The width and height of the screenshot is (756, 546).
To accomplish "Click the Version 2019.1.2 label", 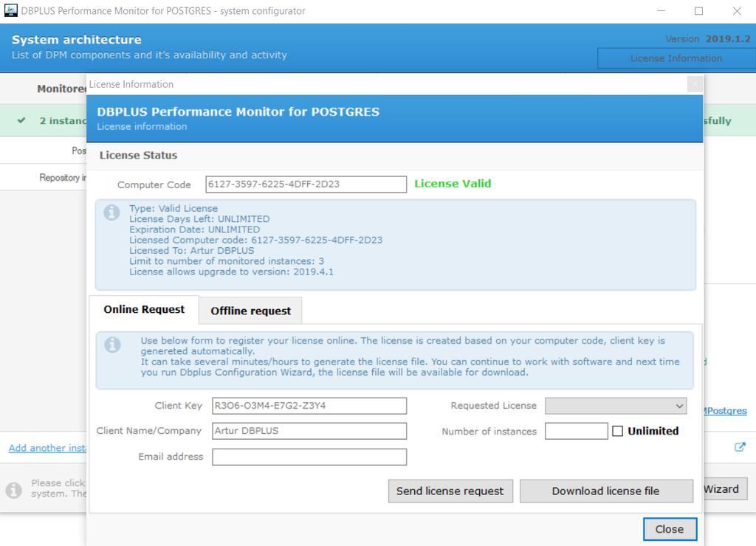I will (x=708, y=39).
